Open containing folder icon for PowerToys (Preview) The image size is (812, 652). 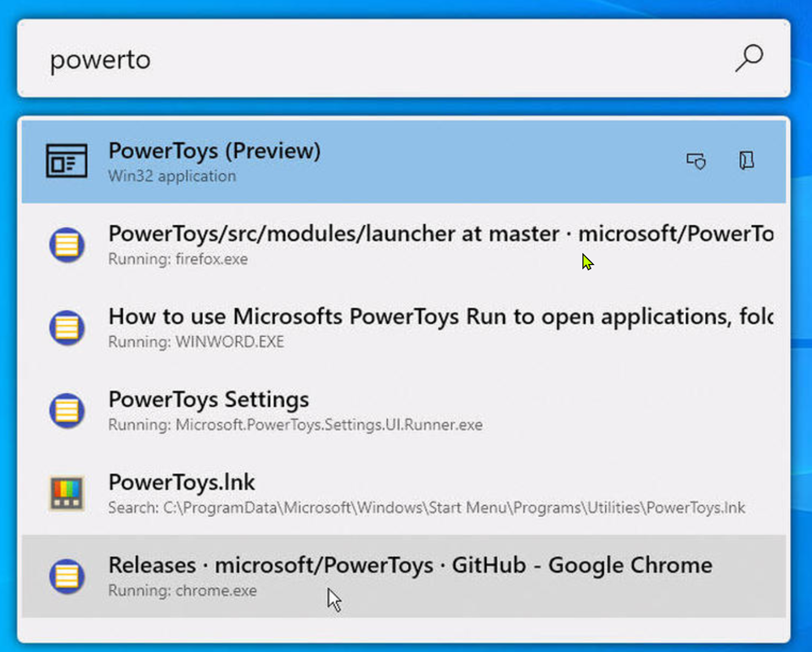[746, 160]
